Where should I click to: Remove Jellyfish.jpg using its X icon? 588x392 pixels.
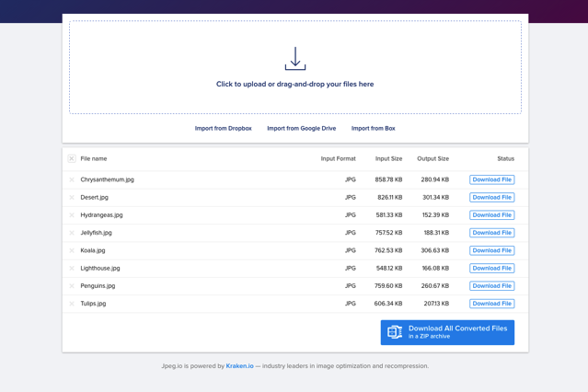[x=72, y=233]
